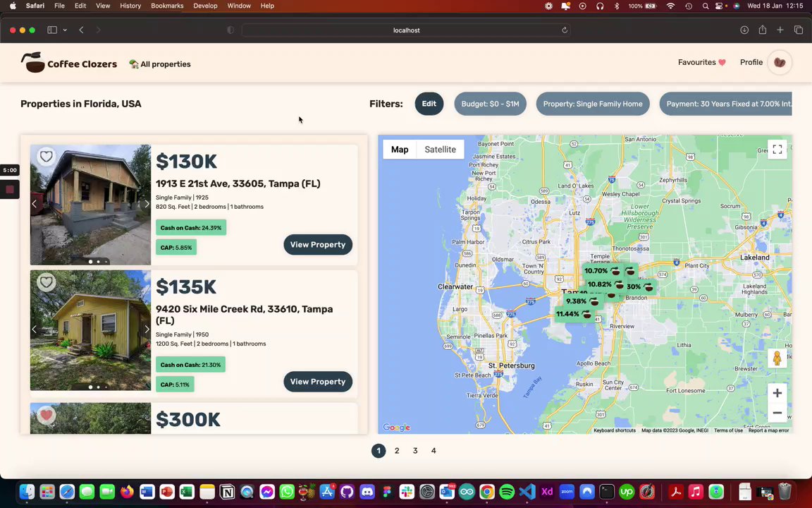Click the yellow house $135K photo
The image size is (812, 508).
coord(91,330)
